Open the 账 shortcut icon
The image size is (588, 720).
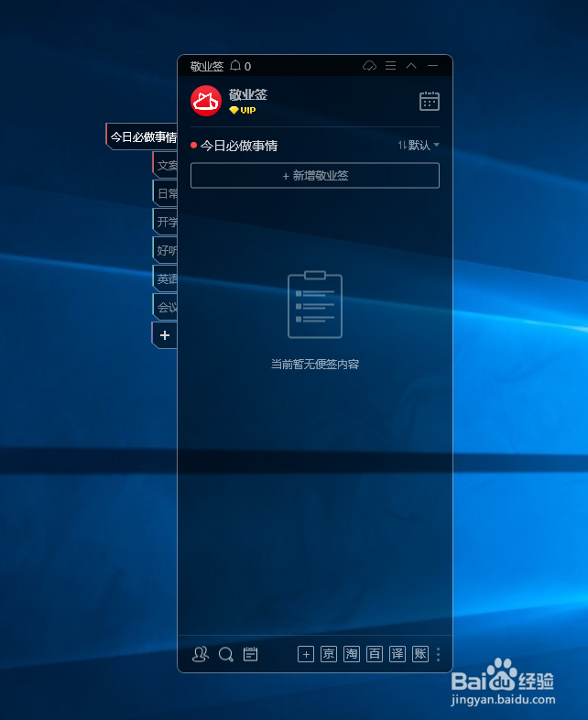[420, 654]
